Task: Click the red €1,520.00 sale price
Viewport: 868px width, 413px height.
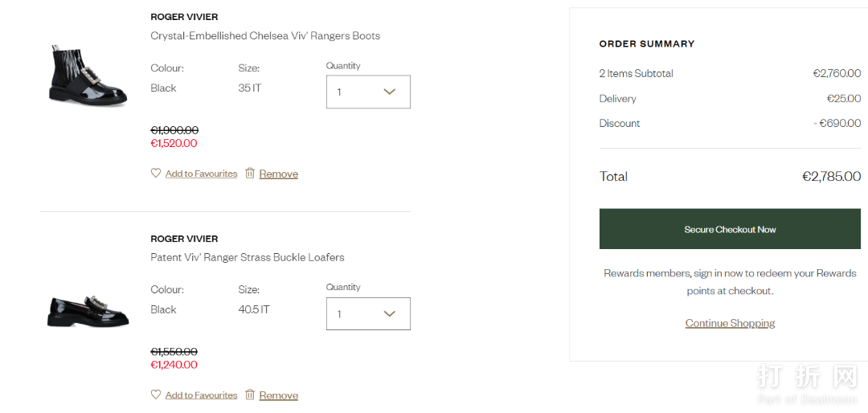Action: [x=174, y=144]
